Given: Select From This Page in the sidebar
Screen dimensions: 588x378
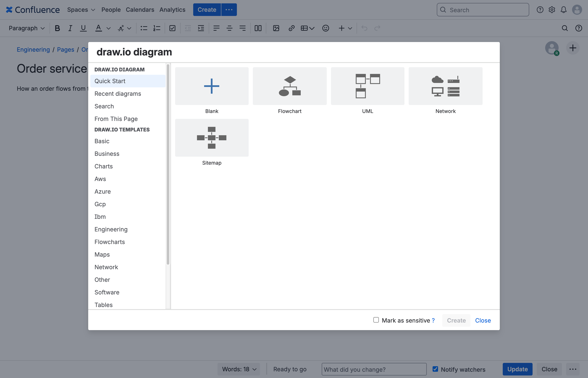Looking at the screenshot, I should pyautogui.click(x=128, y=119).
